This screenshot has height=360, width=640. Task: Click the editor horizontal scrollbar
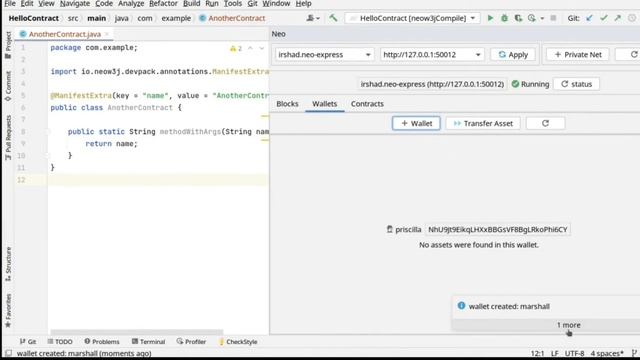pyautogui.click(x=137, y=331)
